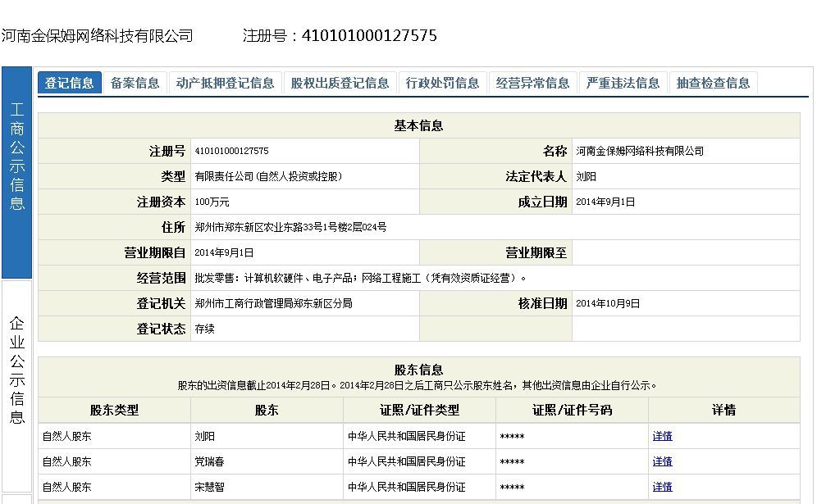
Task: Click the shareholder disclosure note about 2014年2月28日
Action: [x=418, y=386]
